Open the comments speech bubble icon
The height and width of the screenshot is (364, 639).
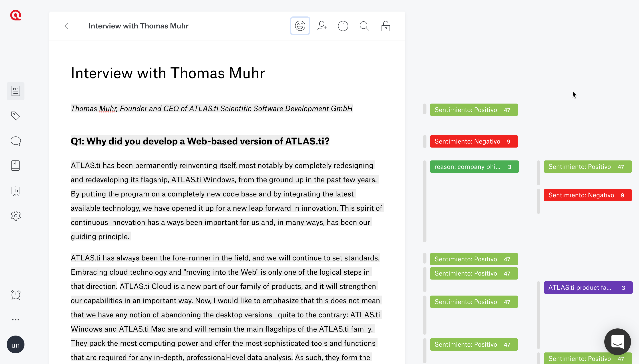click(16, 141)
